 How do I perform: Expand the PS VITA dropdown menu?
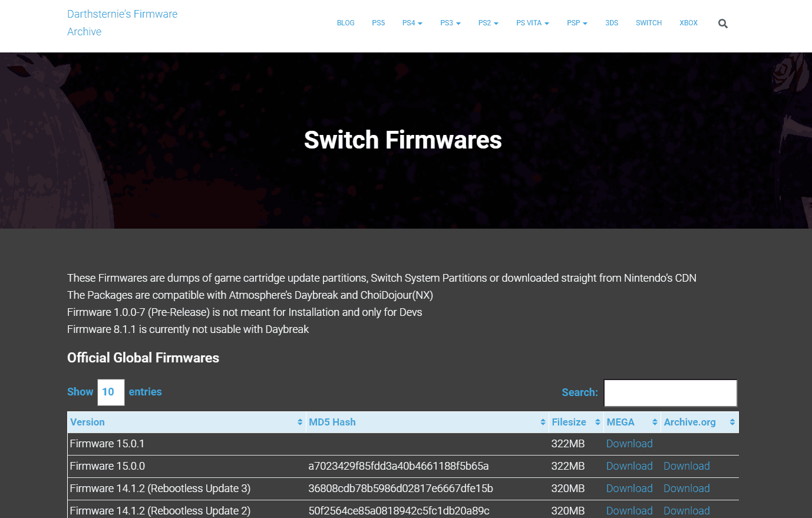click(x=533, y=23)
